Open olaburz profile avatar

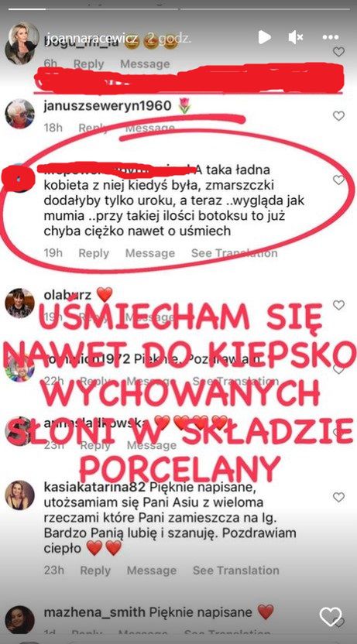(x=19, y=303)
